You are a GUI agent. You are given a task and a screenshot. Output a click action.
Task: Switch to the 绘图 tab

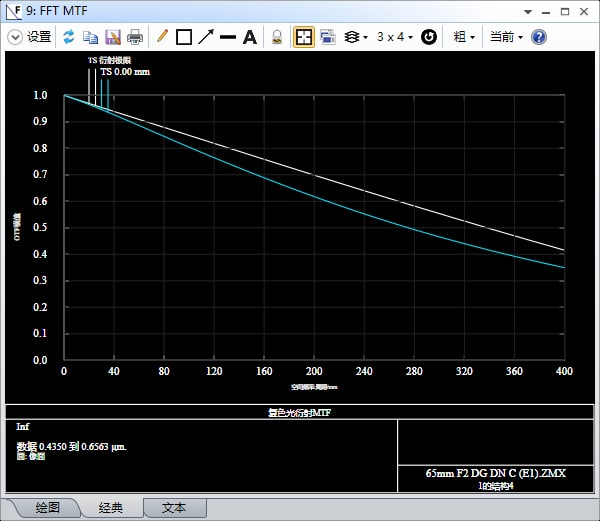[x=47, y=508]
